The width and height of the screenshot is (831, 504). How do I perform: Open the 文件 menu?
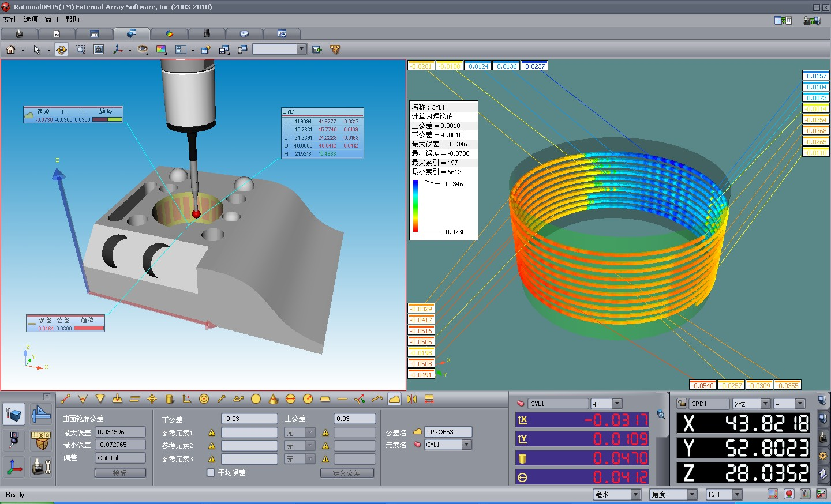(10, 19)
